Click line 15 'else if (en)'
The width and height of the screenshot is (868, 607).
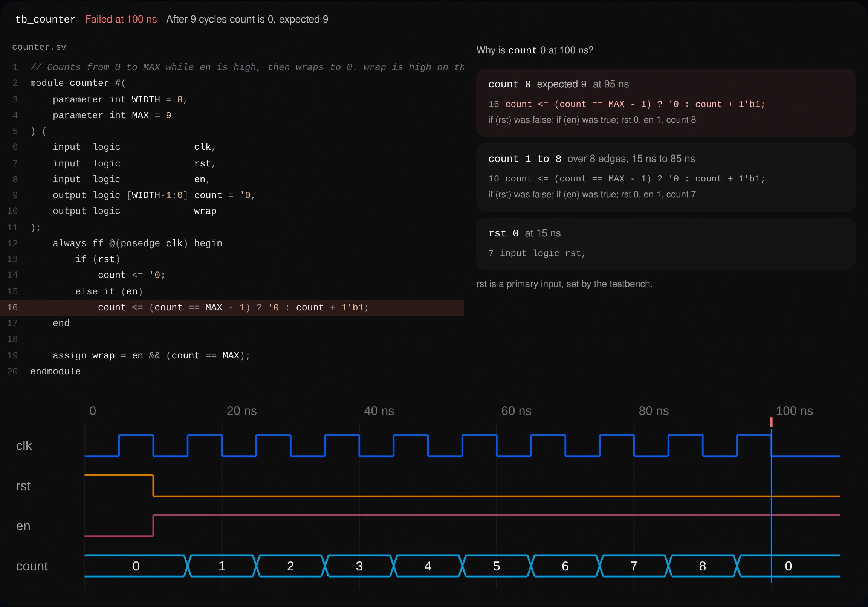coord(109,292)
